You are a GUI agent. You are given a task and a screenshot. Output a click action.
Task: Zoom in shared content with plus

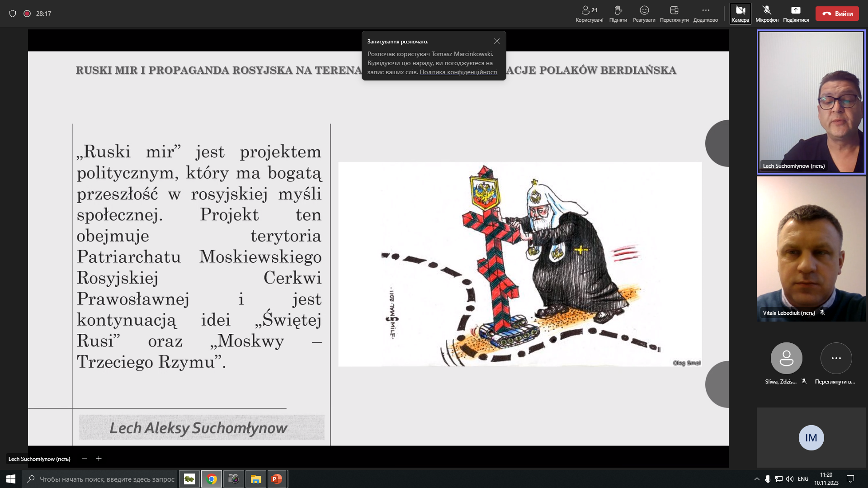(99, 459)
